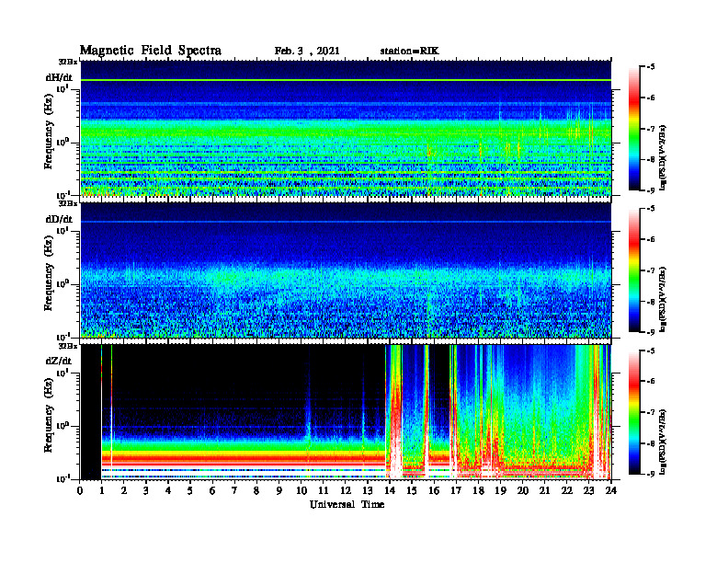This screenshot has height=563, width=728.
Task: Click the color scale bar beside dH/dt panel
Action: [x=634, y=129]
